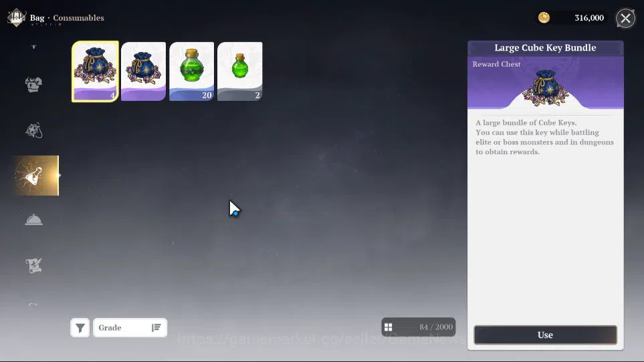The width and height of the screenshot is (644, 362).
Task: Click the item description about Cube Keys
Action: [x=544, y=137]
